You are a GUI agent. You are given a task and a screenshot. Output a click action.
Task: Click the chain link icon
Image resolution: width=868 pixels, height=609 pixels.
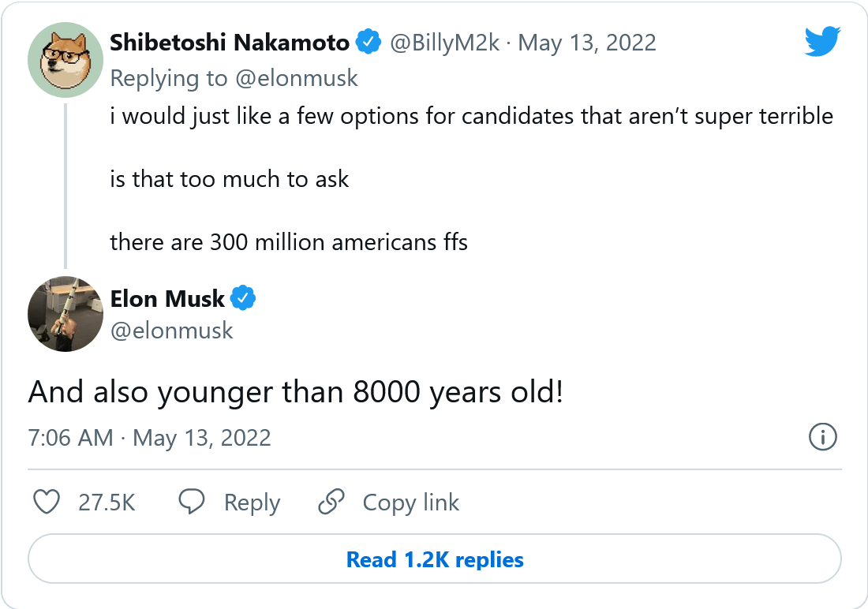[x=331, y=503]
